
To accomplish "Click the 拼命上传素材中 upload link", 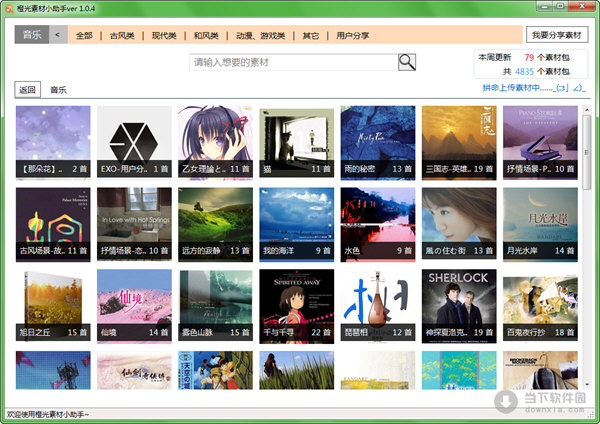I will [518, 90].
